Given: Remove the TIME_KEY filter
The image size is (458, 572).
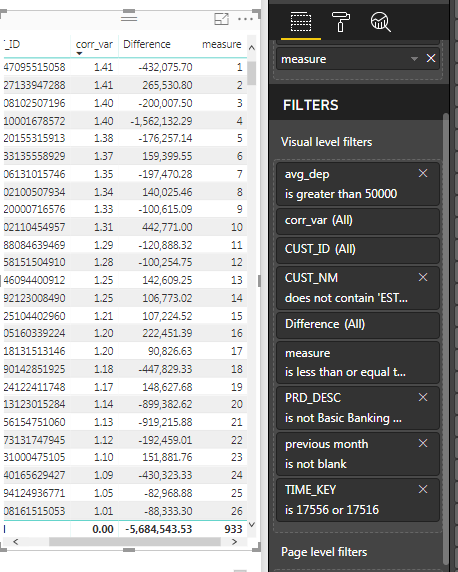Looking at the screenshot, I should pos(423,489).
